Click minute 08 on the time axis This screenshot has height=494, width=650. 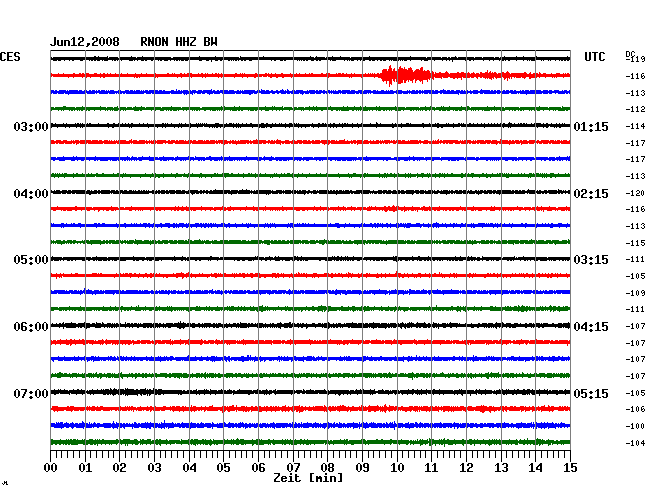(x=327, y=468)
